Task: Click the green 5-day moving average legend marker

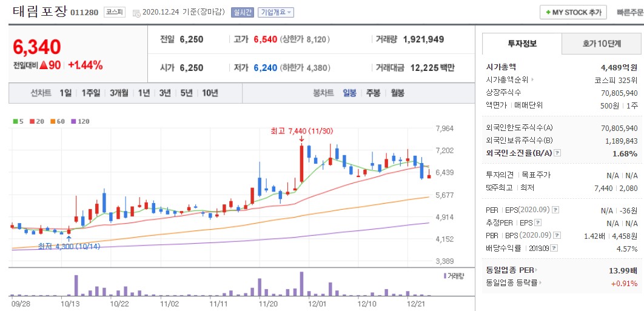Action: coord(15,122)
